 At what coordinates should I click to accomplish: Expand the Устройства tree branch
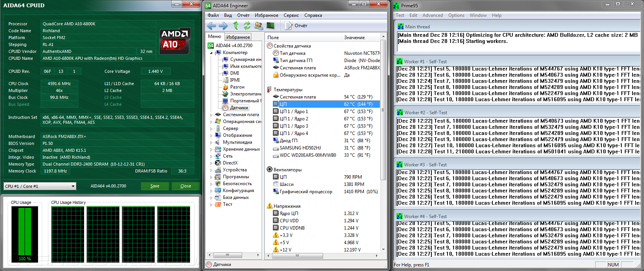point(211,170)
